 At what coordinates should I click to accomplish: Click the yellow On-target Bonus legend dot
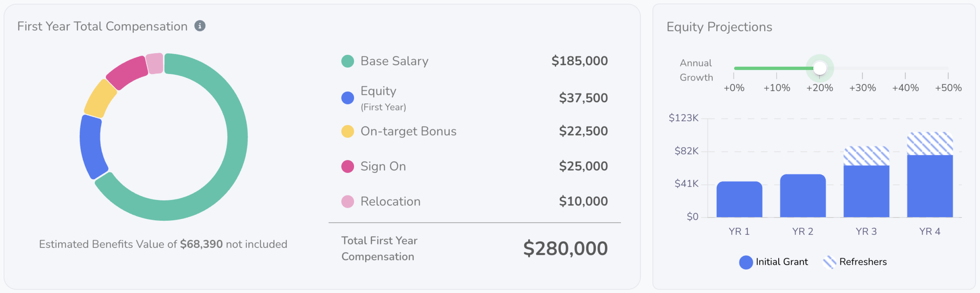(347, 131)
